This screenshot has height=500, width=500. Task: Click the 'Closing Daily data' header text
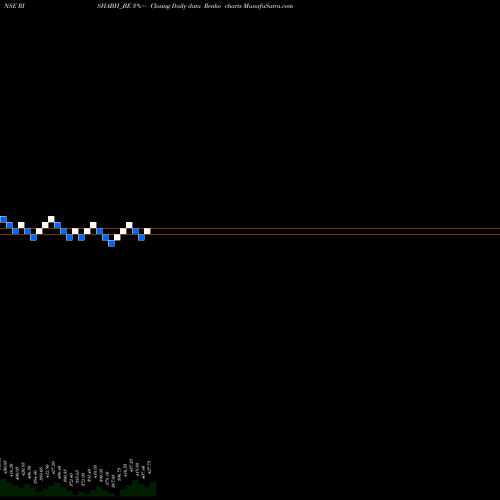(x=175, y=6)
